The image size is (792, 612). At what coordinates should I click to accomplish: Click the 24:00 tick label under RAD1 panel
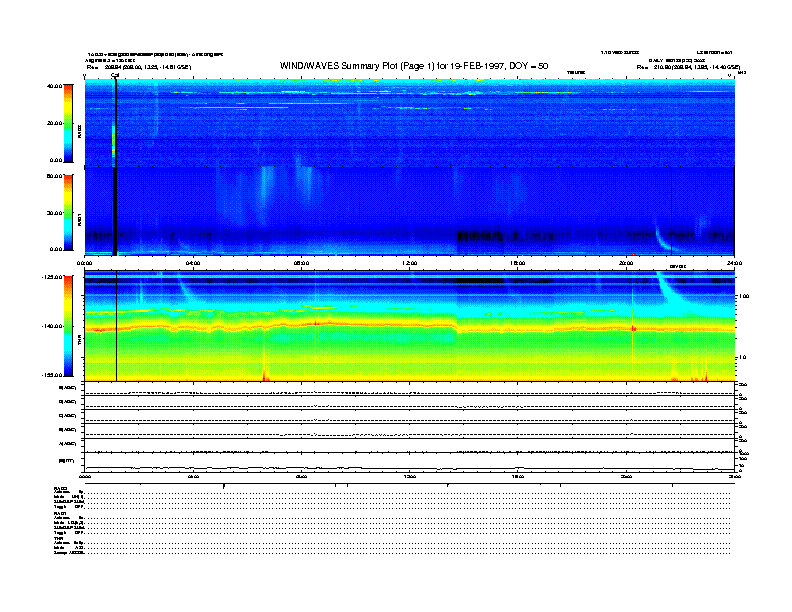[734, 263]
